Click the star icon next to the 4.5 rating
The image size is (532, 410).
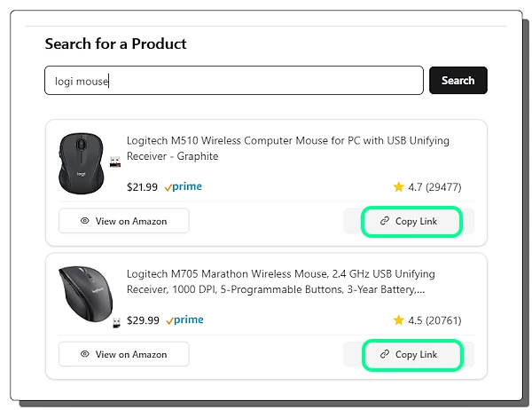[x=398, y=320]
